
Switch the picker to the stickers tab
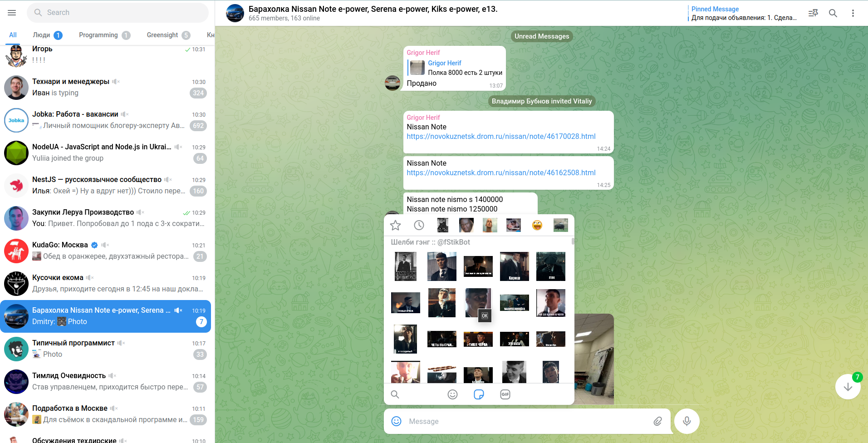point(479,394)
